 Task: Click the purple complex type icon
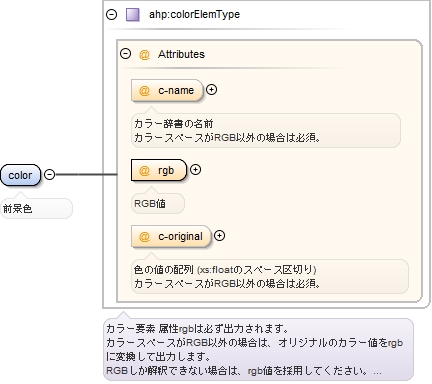click(133, 15)
